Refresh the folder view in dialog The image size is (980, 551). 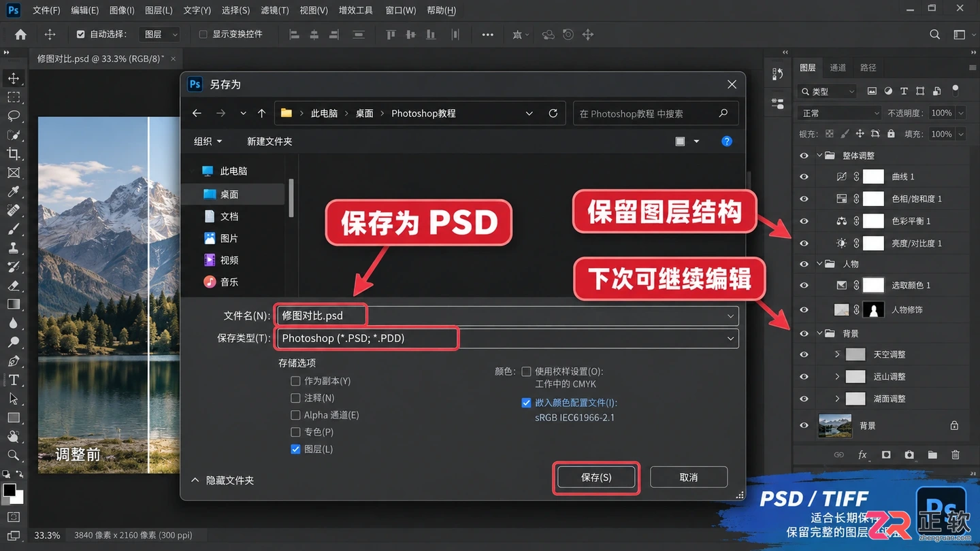553,114
